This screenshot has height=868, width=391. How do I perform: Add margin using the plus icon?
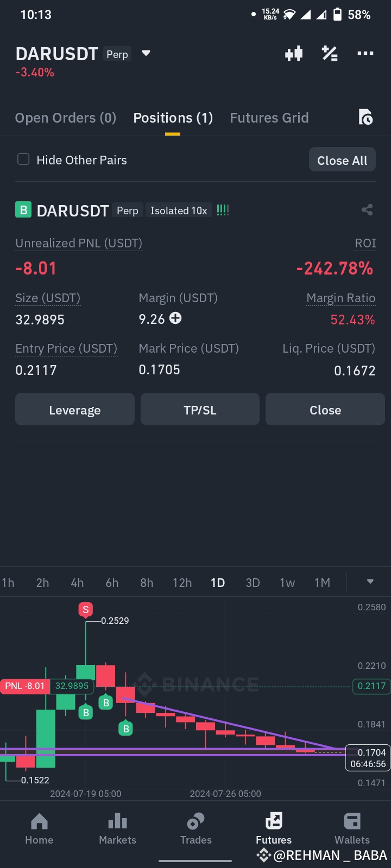click(175, 318)
